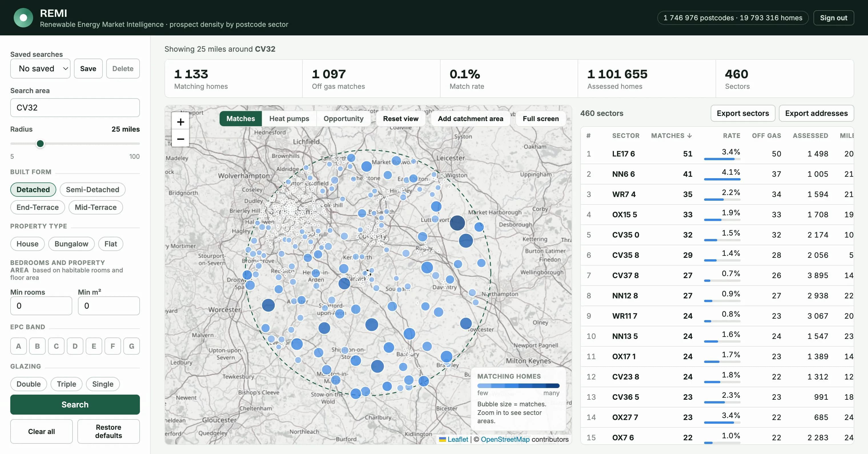Image resolution: width=868 pixels, height=454 pixels.
Task: Toggle Single glazing filter
Action: coord(103,384)
